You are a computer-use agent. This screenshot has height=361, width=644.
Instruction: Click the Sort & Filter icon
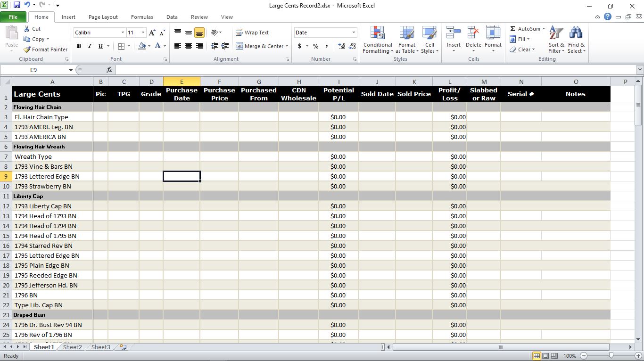click(x=556, y=33)
